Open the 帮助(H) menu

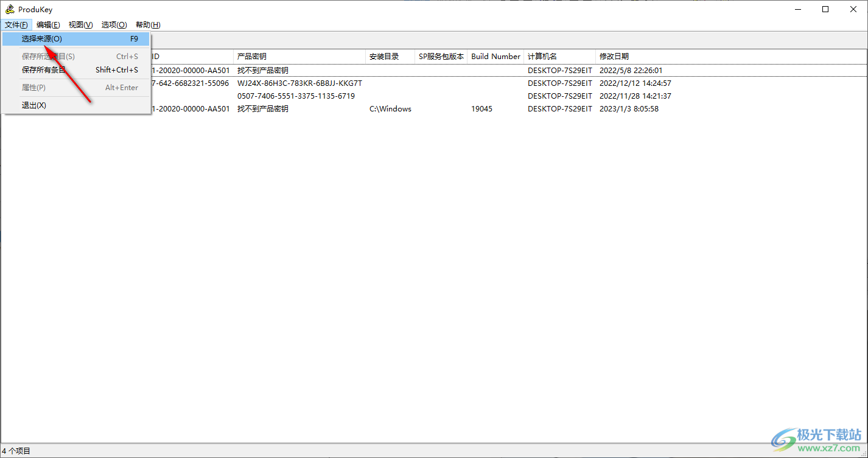(148, 25)
